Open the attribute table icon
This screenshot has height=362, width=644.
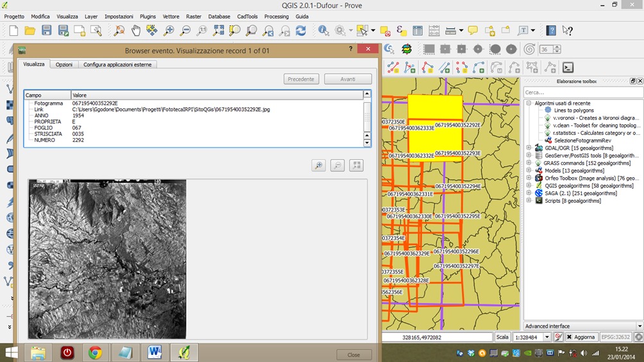coord(418,30)
